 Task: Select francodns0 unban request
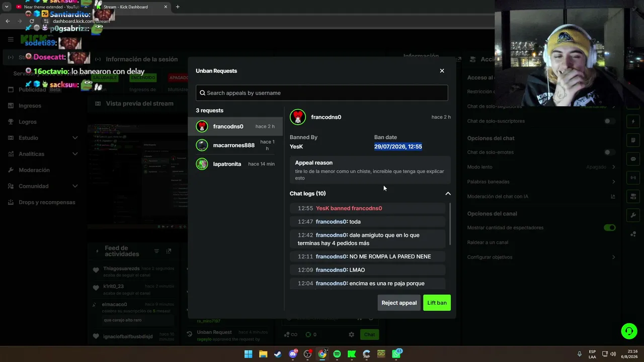pyautogui.click(x=235, y=127)
